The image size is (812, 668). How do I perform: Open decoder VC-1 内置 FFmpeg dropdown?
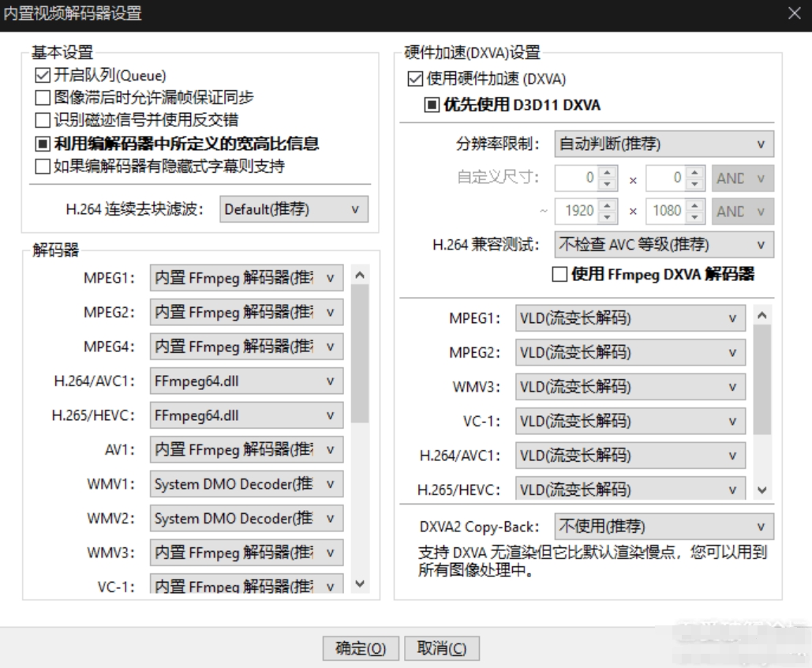[x=246, y=584]
